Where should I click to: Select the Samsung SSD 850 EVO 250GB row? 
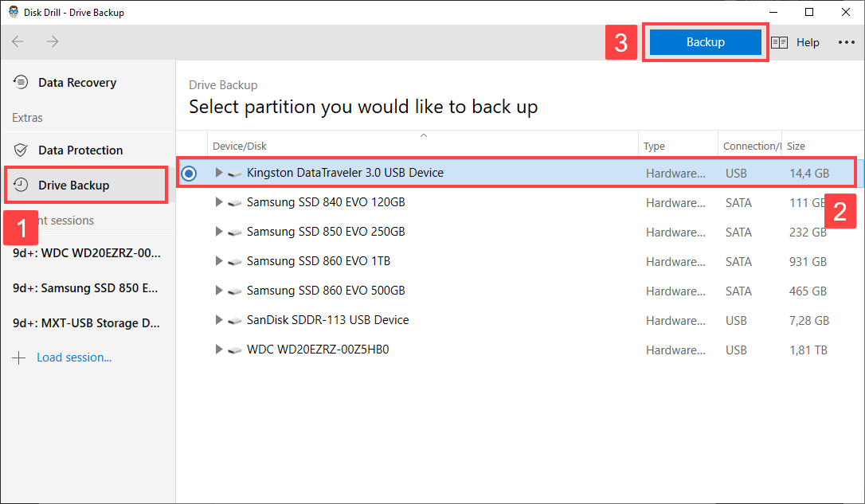coord(519,232)
